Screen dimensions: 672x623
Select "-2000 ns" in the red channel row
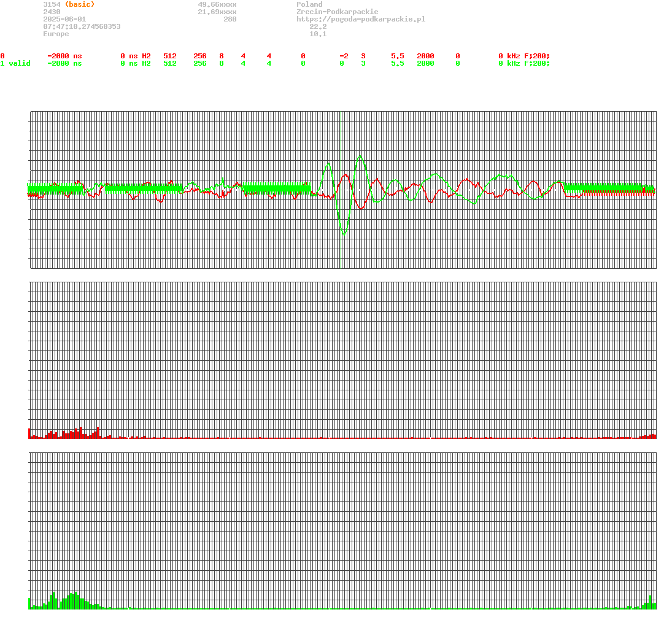pos(64,56)
